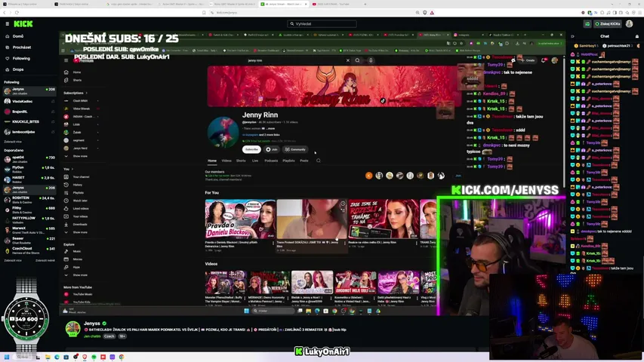This screenshot has height=362, width=644.
Task: Open Drops in Kick sidebar
Action: (x=17, y=69)
